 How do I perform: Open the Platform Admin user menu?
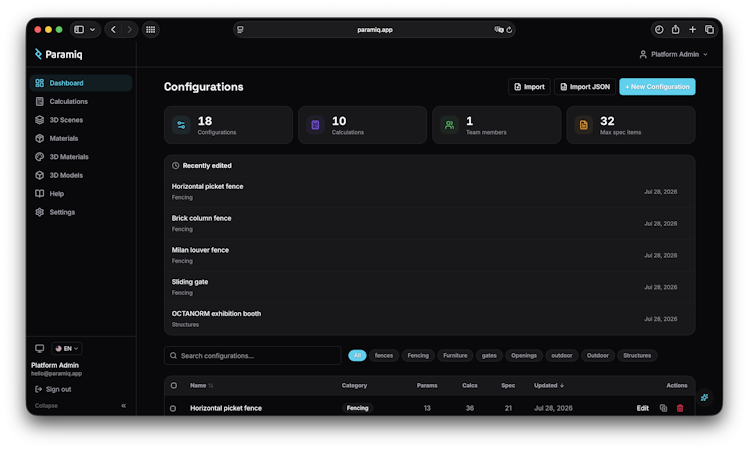[674, 54]
